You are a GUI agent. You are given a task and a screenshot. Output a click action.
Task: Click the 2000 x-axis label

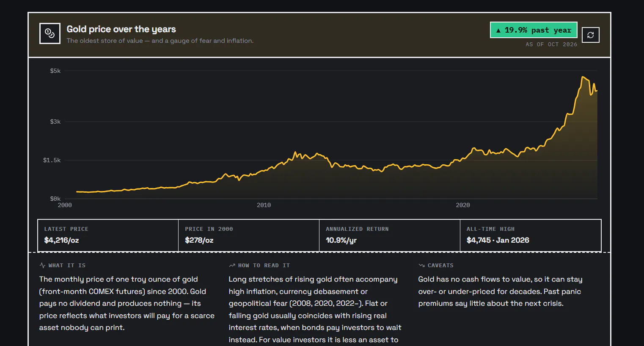pyautogui.click(x=65, y=205)
